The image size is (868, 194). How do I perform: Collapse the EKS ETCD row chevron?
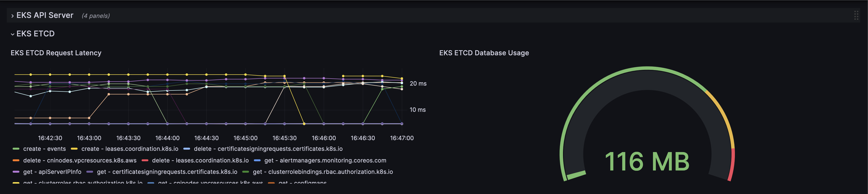(12, 34)
